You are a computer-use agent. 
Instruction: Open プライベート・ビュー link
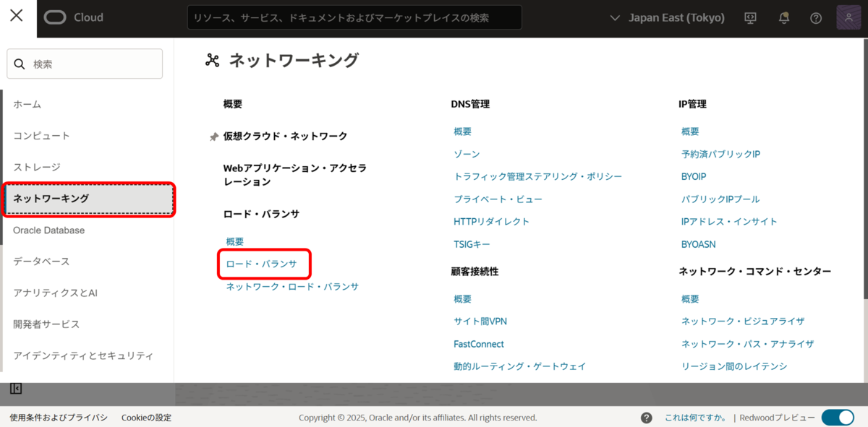(x=498, y=199)
